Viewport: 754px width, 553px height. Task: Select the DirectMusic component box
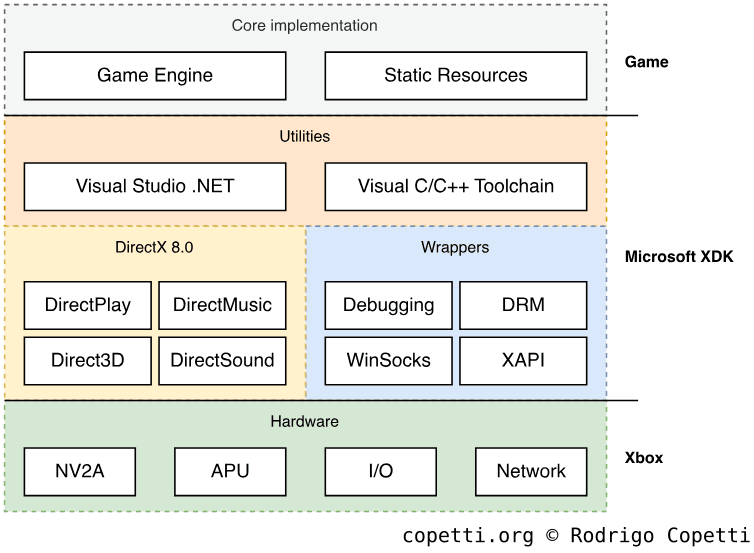[222, 305]
